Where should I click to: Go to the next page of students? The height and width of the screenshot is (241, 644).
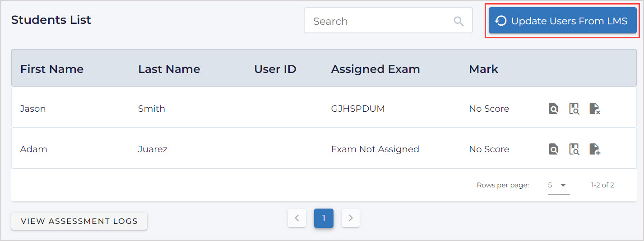click(x=351, y=218)
